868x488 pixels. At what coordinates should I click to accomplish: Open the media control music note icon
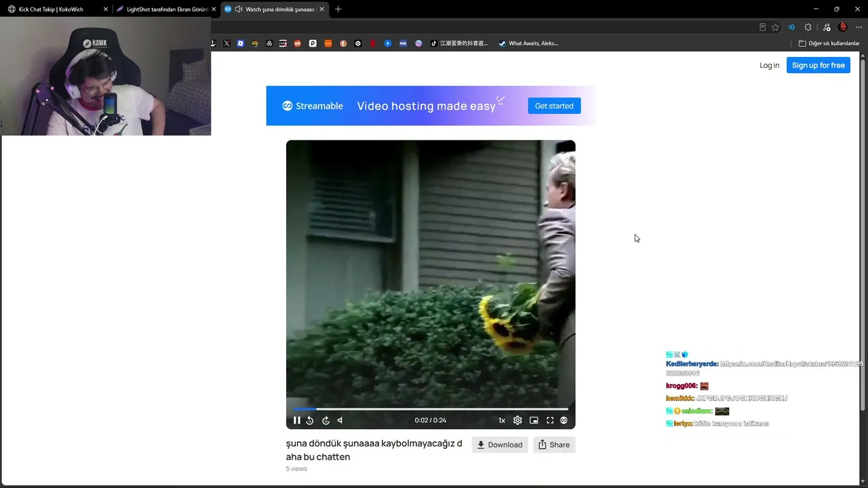[x=826, y=27]
